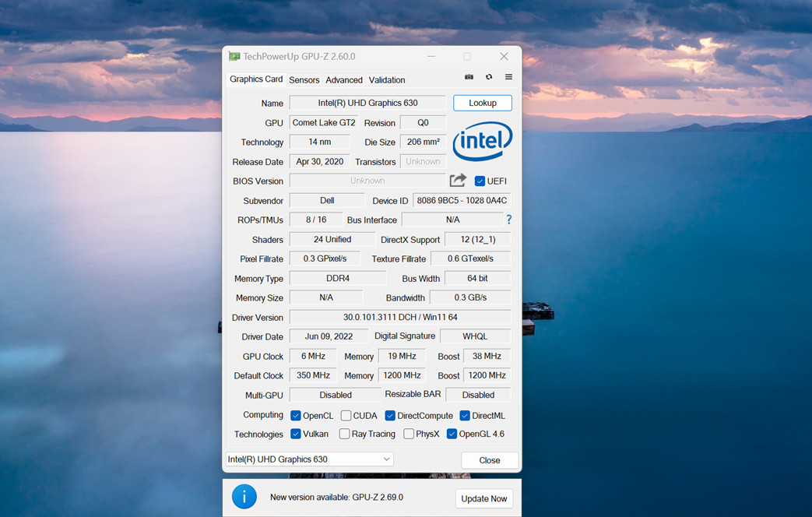Click the New version available GPU-Z 2.69.0 text

pyautogui.click(x=336, y=498)
